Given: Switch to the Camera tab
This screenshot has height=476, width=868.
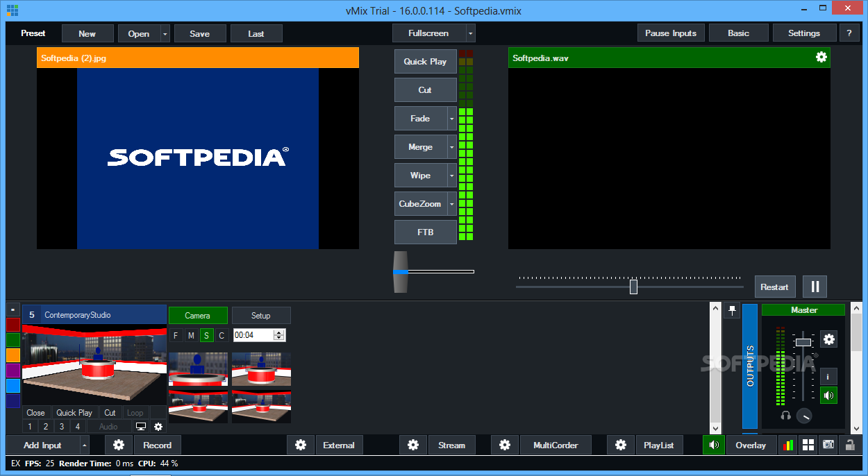Looking at the screenshot, I should [x=198, y=316].
